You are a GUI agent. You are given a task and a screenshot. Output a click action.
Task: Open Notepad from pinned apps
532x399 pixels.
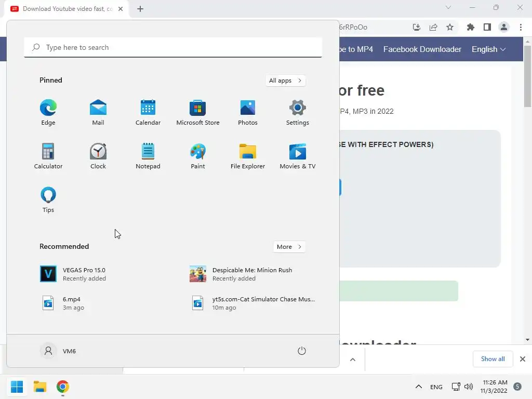[x=148, y=156]
